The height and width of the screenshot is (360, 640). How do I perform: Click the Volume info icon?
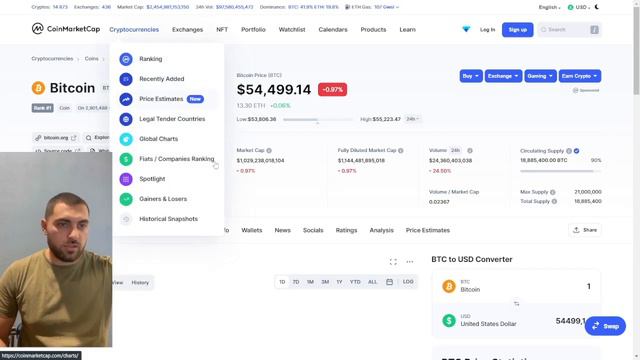pos(470,151)
